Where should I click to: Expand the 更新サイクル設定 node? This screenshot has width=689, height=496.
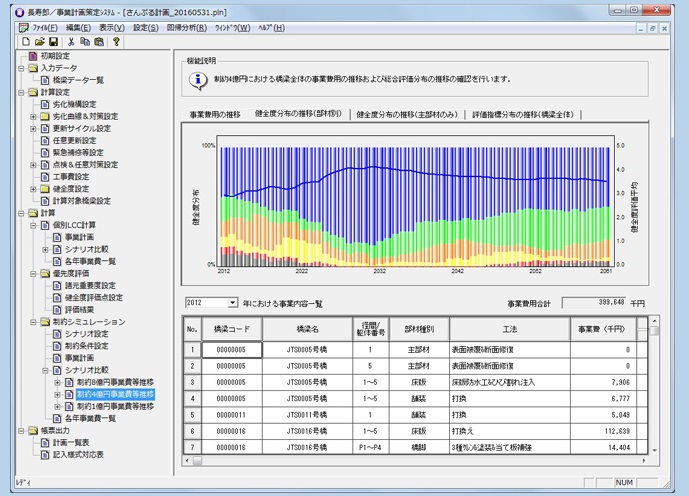(33, 128)
